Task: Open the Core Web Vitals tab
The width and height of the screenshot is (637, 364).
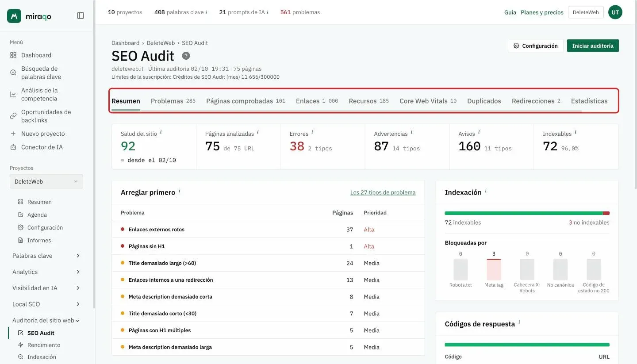Action: 428,101
